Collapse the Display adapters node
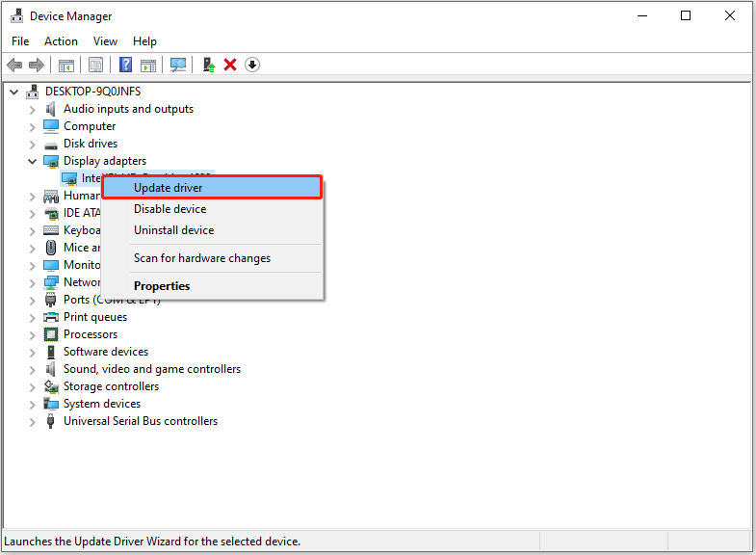 click(33, 161)
